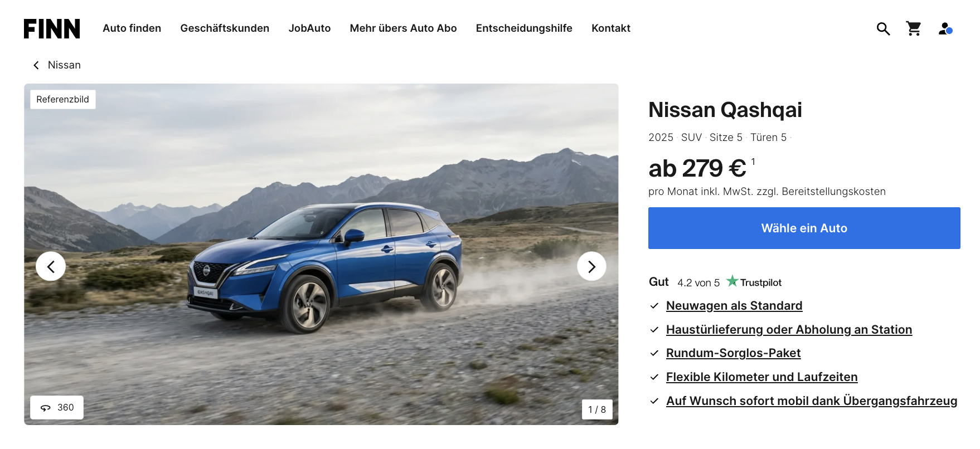Click the Trustpilot star logo
This screenshot has height=449, width=980.
754,282
